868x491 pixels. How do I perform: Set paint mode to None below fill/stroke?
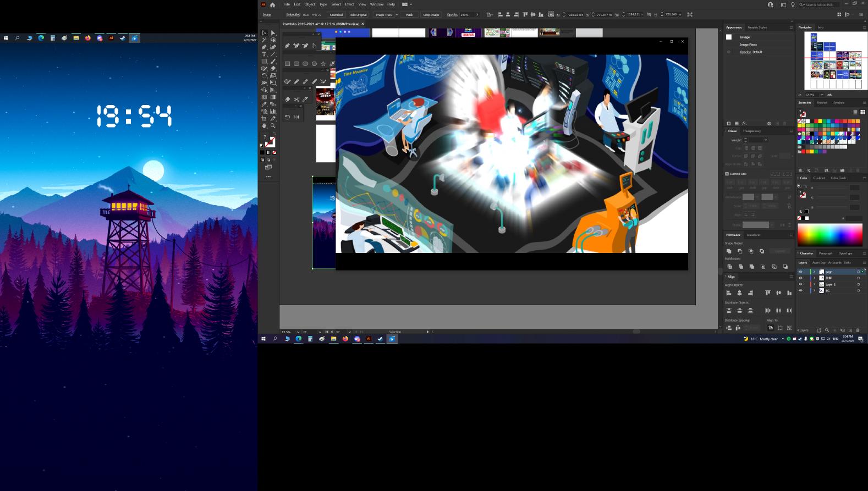274,152
